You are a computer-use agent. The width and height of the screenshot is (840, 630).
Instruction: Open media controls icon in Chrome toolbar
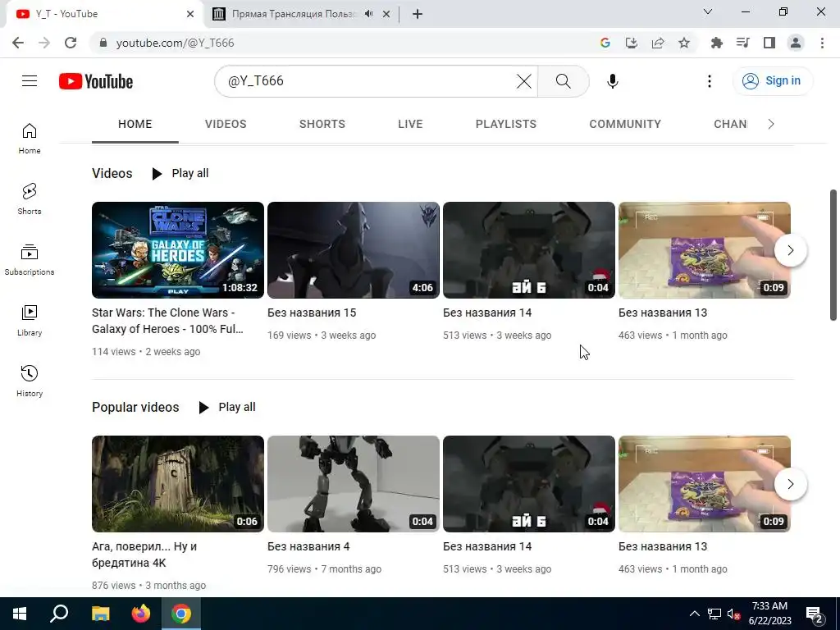coord(742,43)
